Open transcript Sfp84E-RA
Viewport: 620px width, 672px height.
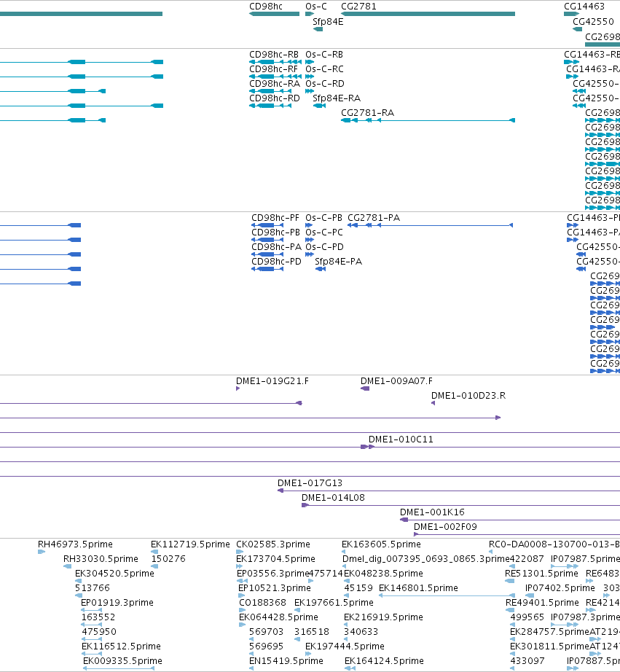click(337, 98)
